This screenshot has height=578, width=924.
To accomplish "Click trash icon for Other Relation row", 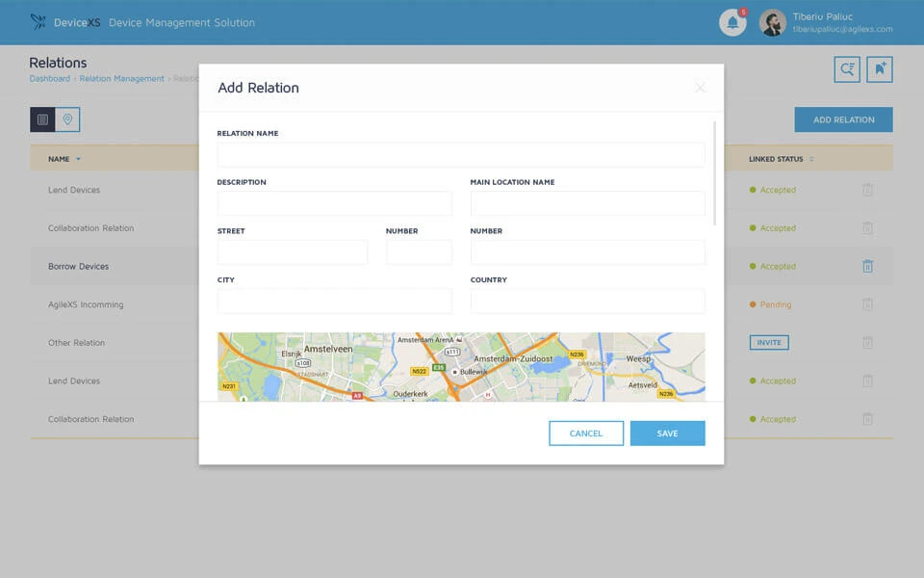I will (x=867, y=342).
